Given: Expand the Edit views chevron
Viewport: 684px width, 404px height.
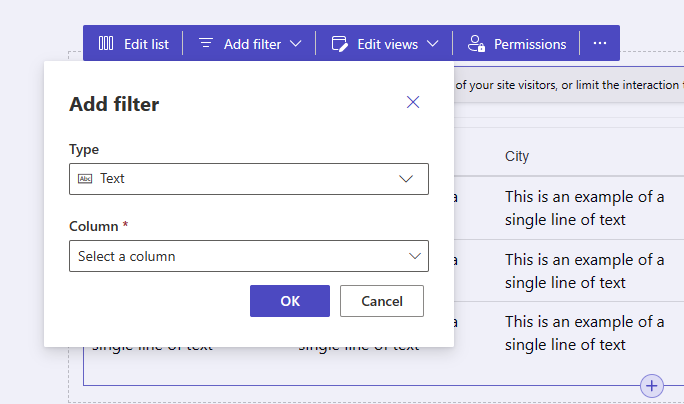Looking at the screenshot, I should [x=433, y=44].
